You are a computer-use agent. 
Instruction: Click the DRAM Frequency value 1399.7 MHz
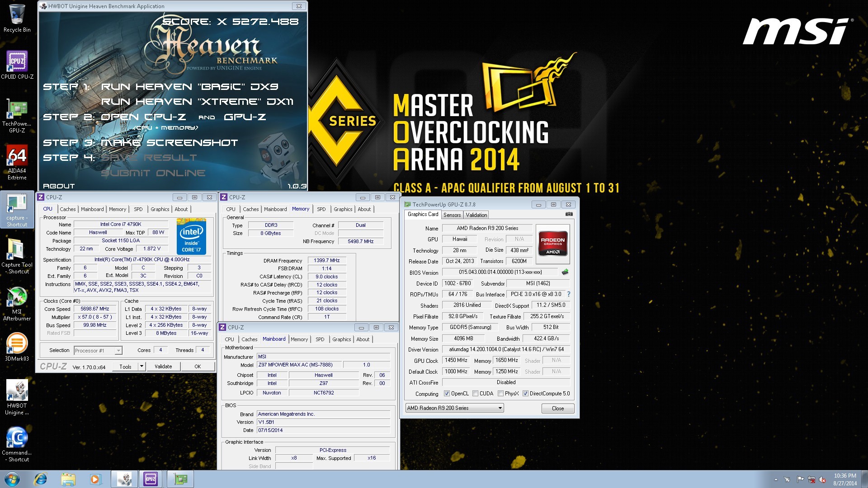[327, 260]
